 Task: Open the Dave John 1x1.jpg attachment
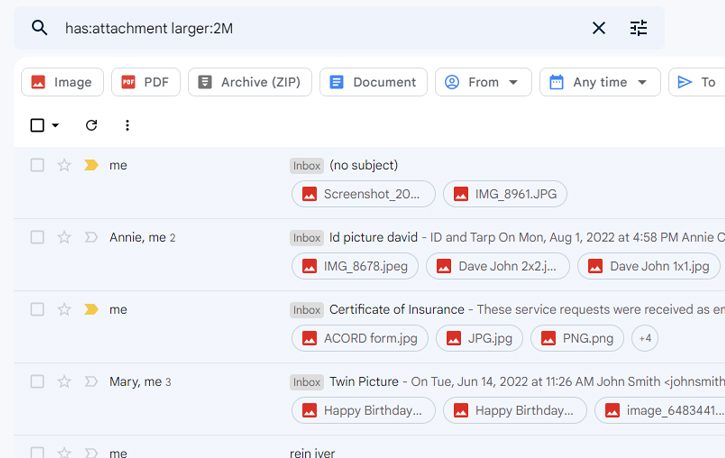pyautogui.click(x=649, y=266)
